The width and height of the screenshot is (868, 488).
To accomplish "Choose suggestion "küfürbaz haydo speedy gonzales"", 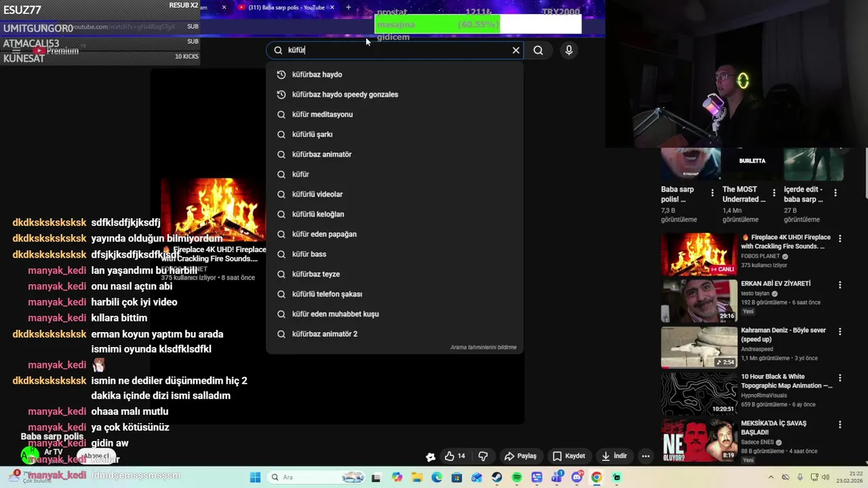I will click(395, 94).
